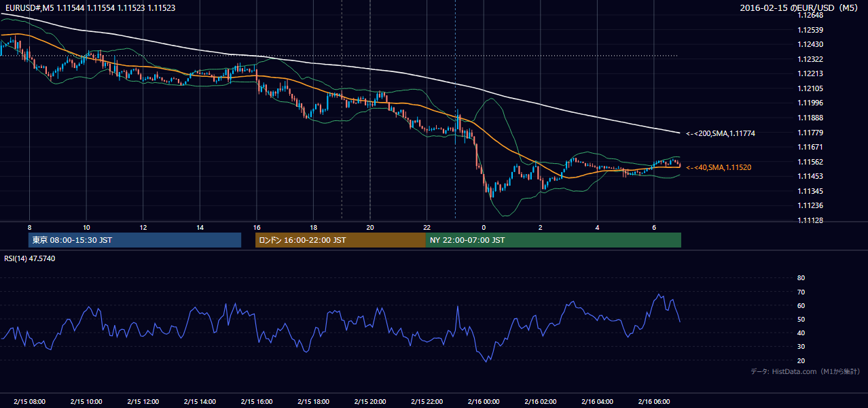The height and width of the screenshot is (408, 868).
Task: Click price level 1.12322 on the axis
Action: pyautogui.click(x=811, y=59)
